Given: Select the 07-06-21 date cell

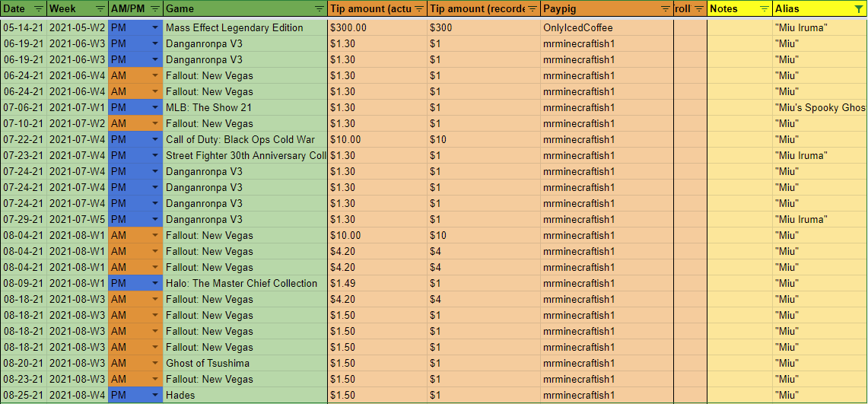Looking at the screenshot, I should click(24, 107).
